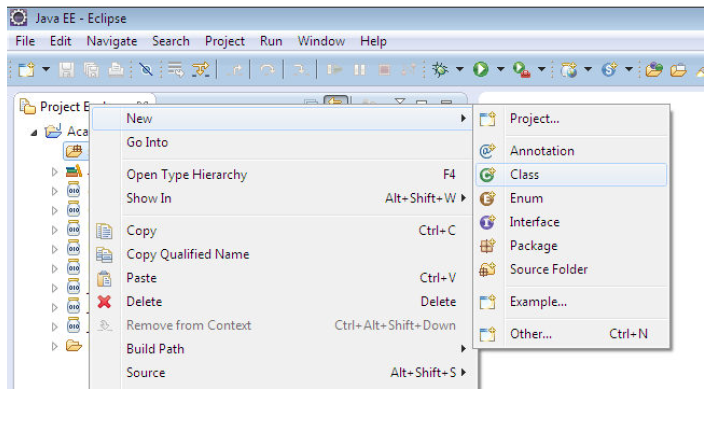Image resolution: width=709 pixels, height=423 pixels.
Task: Click the Drop to Frame toolbar icon
Action: tap(175, 70)
